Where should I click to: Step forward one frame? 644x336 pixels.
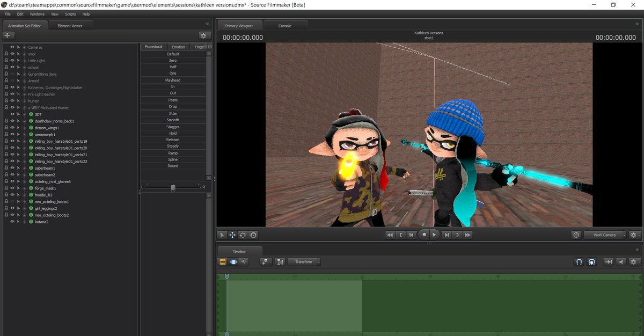pyautogui.click(x=447, y=235)
